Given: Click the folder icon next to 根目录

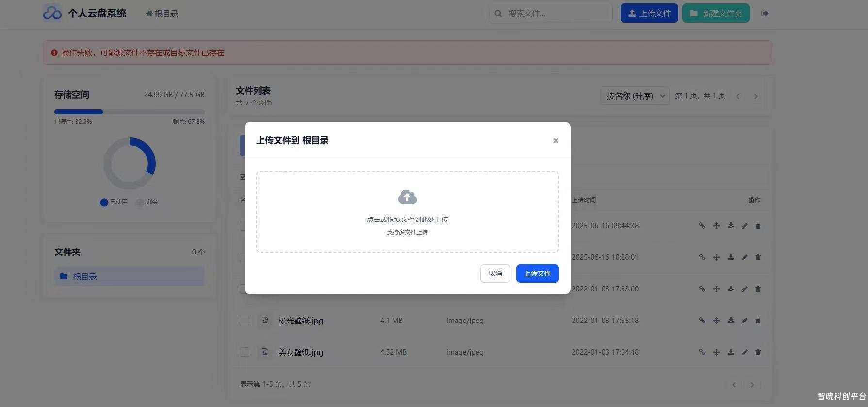Looking at the screenshot, I should 64,276.
